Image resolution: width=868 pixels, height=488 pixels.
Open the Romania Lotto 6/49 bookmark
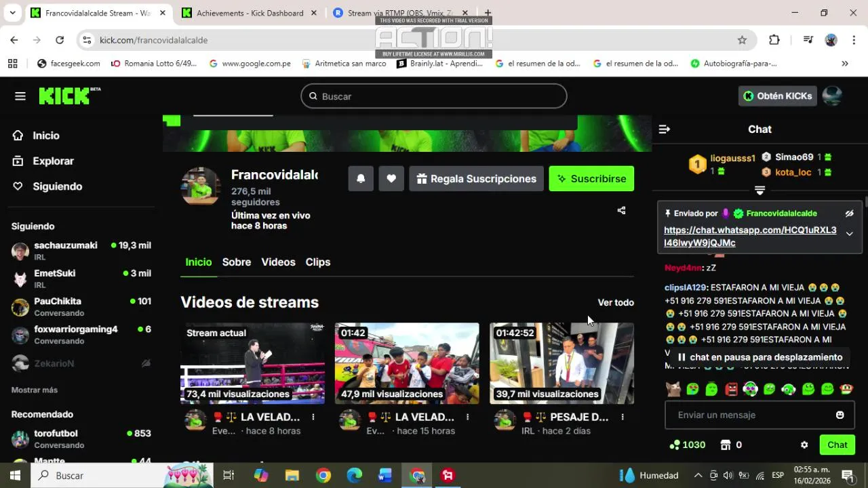(154, 63)
